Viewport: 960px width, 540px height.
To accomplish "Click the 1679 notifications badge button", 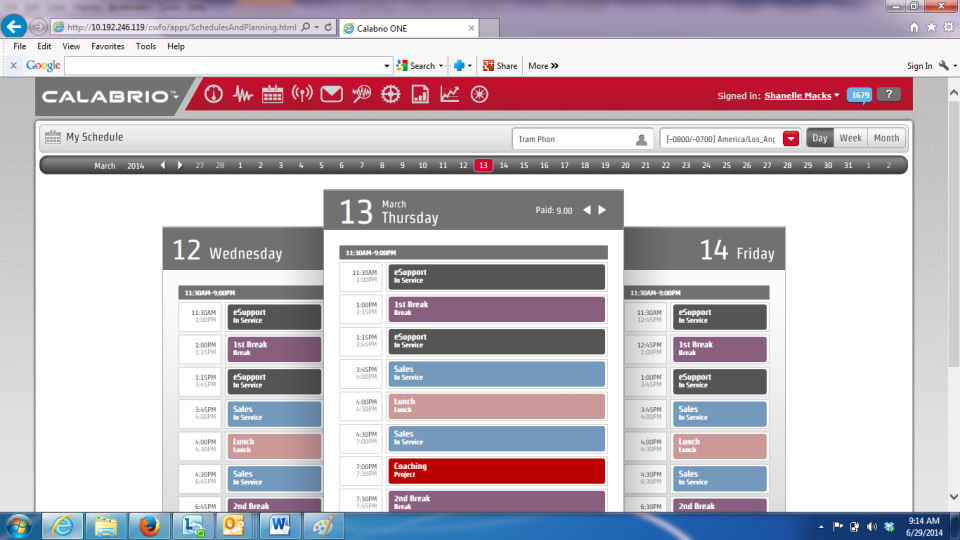I will pyautogui.click(x=860, y=95).
